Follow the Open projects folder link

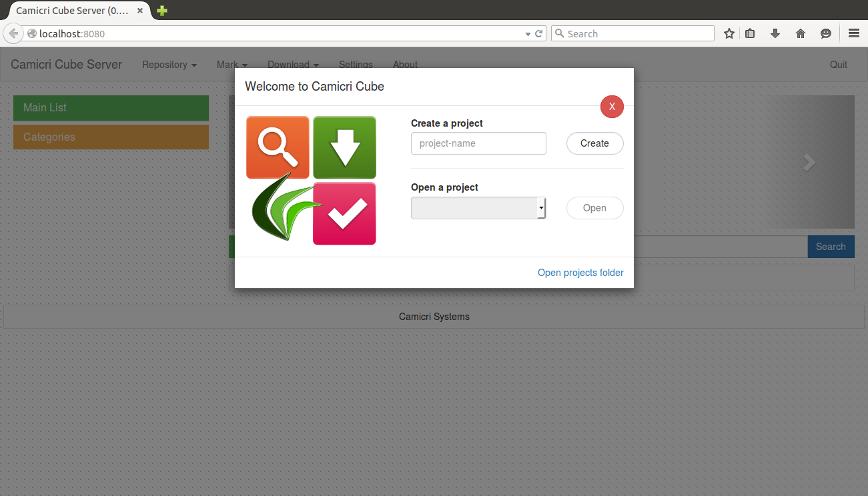(580, 273)
